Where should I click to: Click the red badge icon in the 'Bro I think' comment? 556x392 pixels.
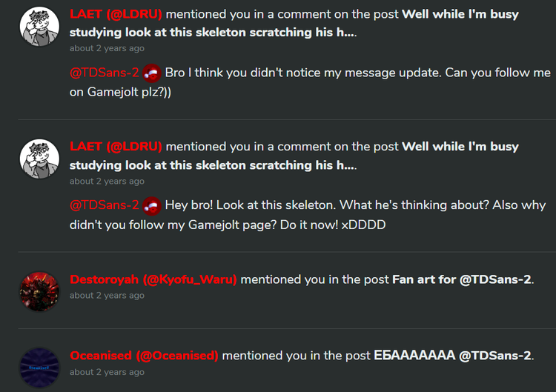coord(152,73)
